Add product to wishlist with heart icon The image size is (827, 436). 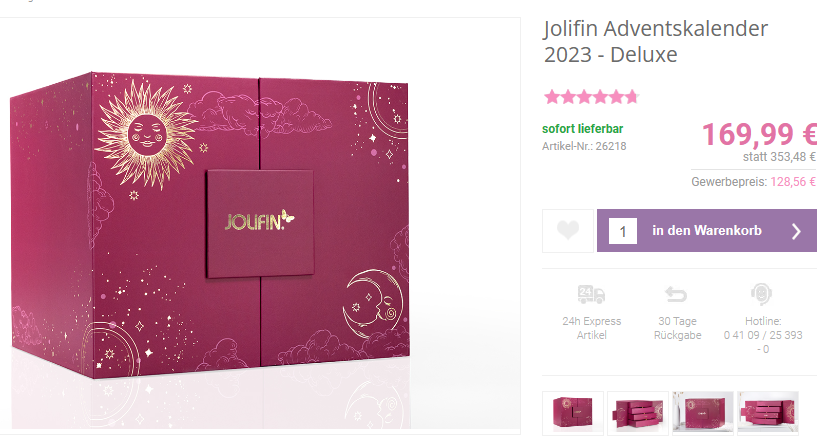pos(568,230)
